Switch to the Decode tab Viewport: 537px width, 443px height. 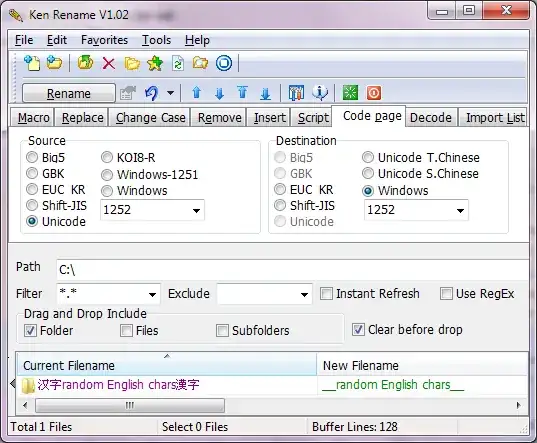431,117
